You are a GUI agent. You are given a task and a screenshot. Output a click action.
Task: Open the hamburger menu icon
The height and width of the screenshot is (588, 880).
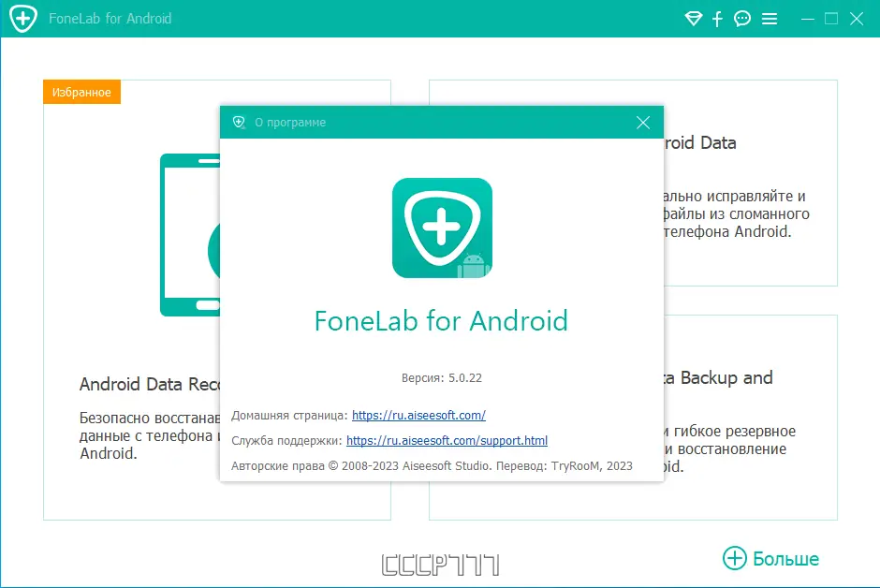(x=770, y=19)
